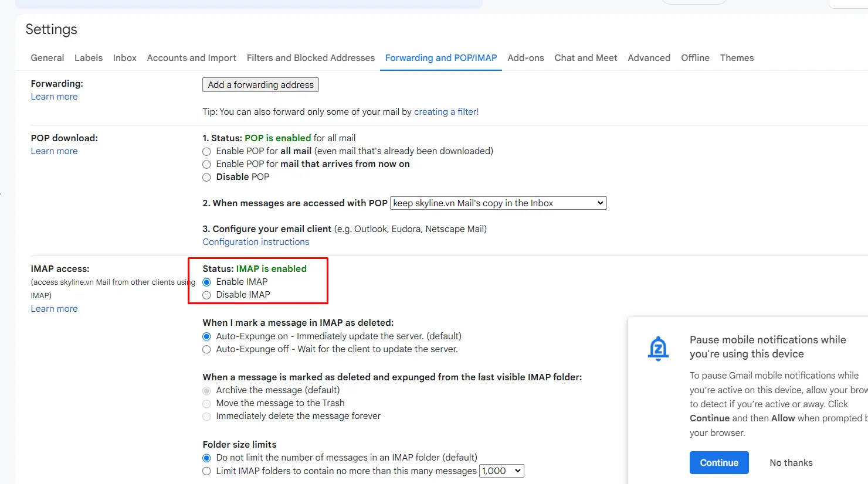Open the Themes tab

[x=737, y=58]
